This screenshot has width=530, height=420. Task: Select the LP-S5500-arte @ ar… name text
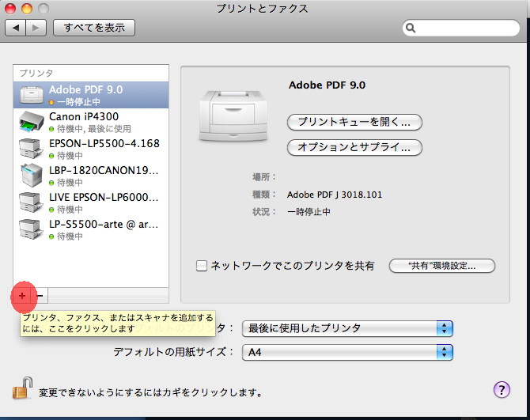pyautogui.click(x=104, y=225)
